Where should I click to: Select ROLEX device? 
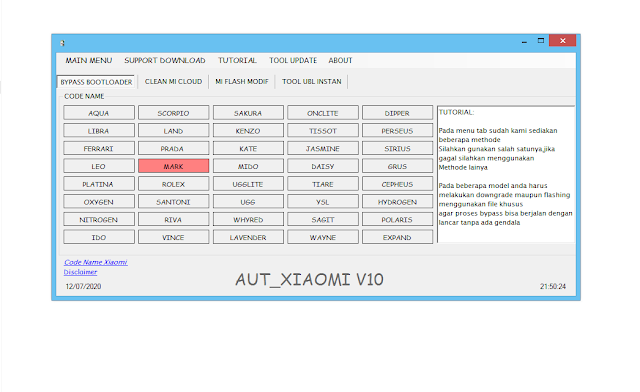(173, 184)
